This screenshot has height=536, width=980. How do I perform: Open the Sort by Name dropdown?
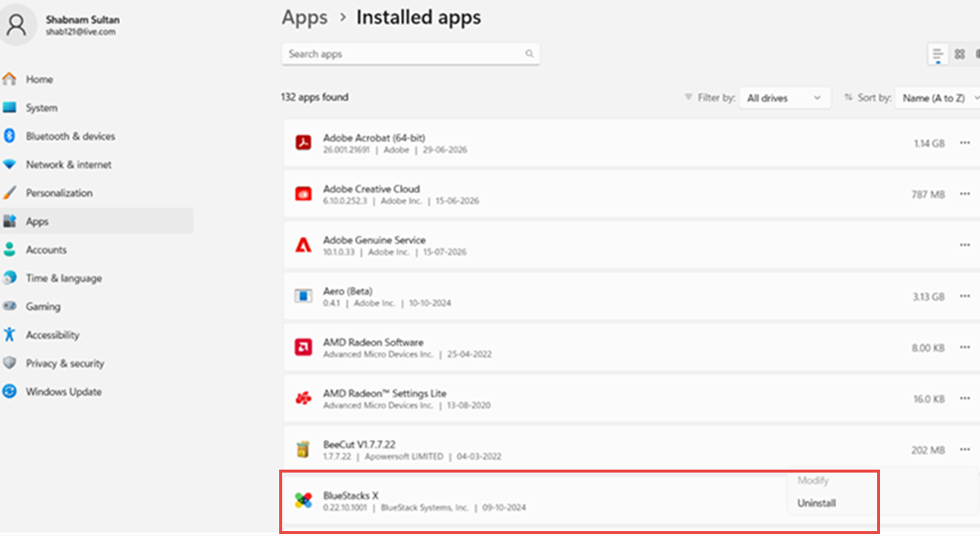(938, 98)
